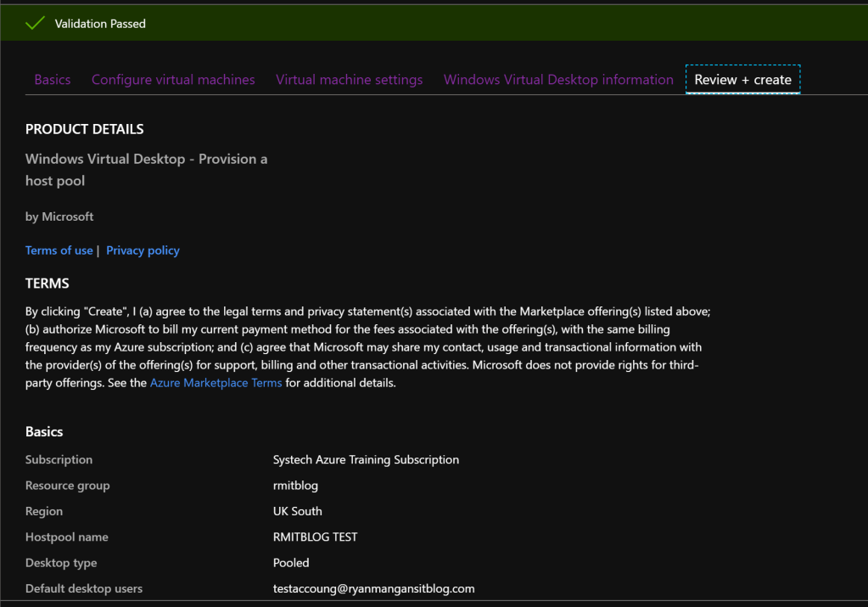Click the Resource group label
This screenshot has height=607, width=868.
coord(68,486)
